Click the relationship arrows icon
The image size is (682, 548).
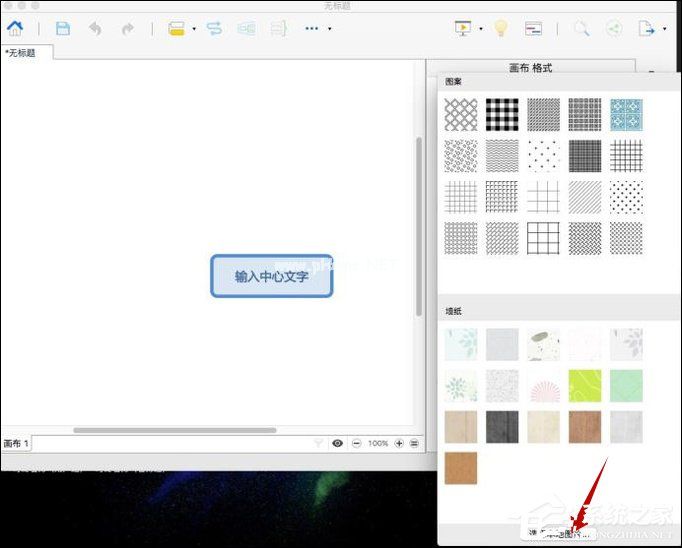[x=214, y=29]
